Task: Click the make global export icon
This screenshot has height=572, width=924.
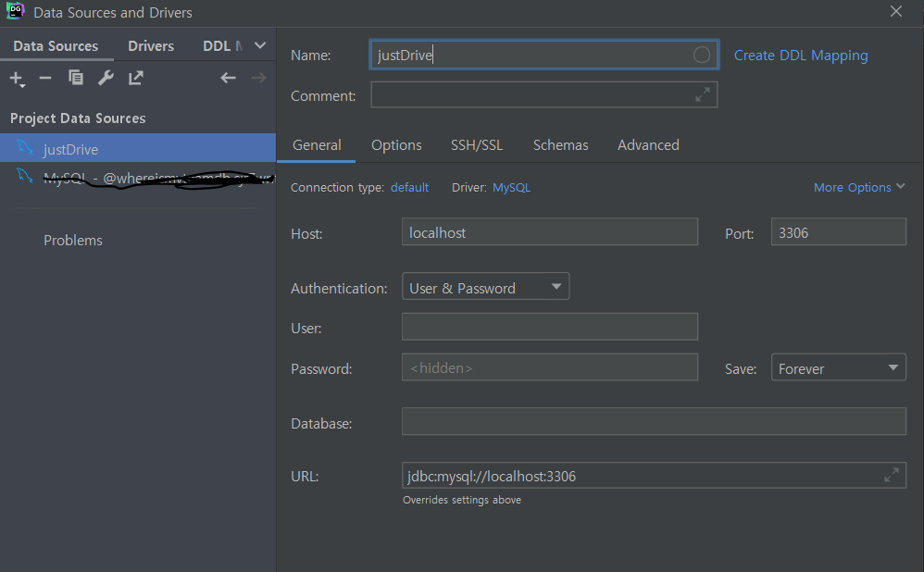Action: (136, 77)
